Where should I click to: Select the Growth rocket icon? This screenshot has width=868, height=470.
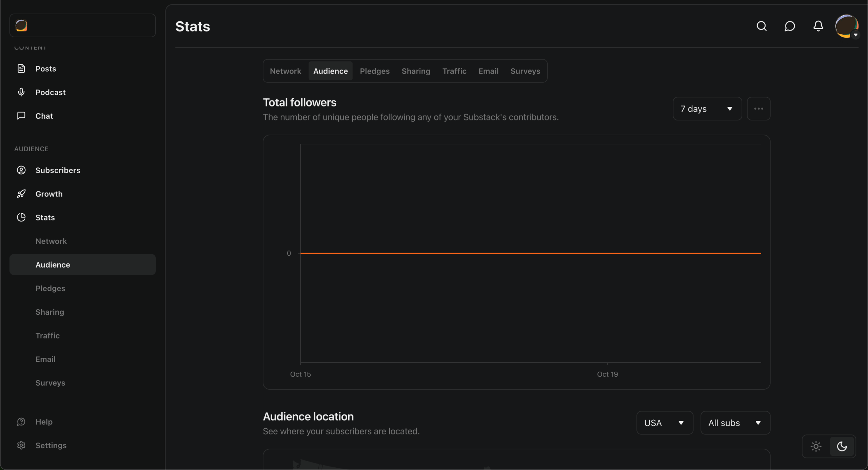click(21, 194)
